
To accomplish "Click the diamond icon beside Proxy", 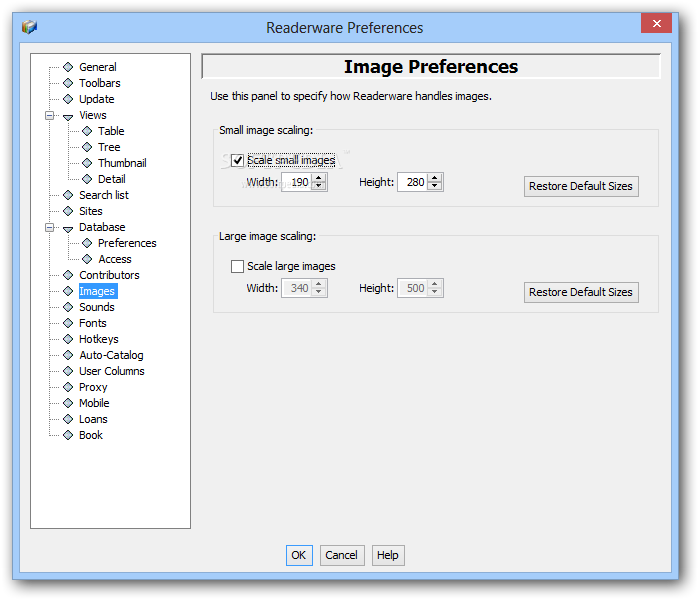I will pos(68,387).
